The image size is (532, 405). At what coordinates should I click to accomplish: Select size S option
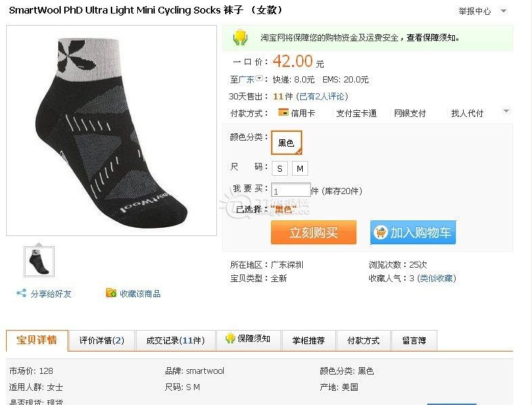(280, 168)
